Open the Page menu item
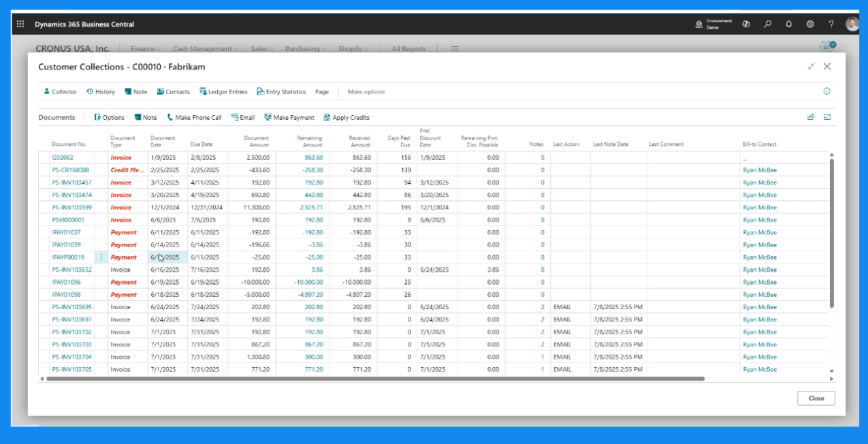 (322, 92)
